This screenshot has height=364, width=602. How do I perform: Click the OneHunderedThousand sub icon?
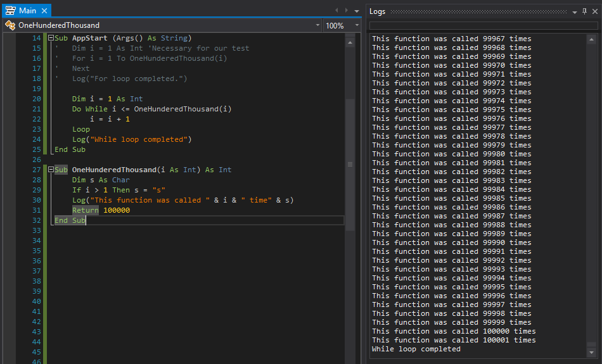(x=10, y=25)
